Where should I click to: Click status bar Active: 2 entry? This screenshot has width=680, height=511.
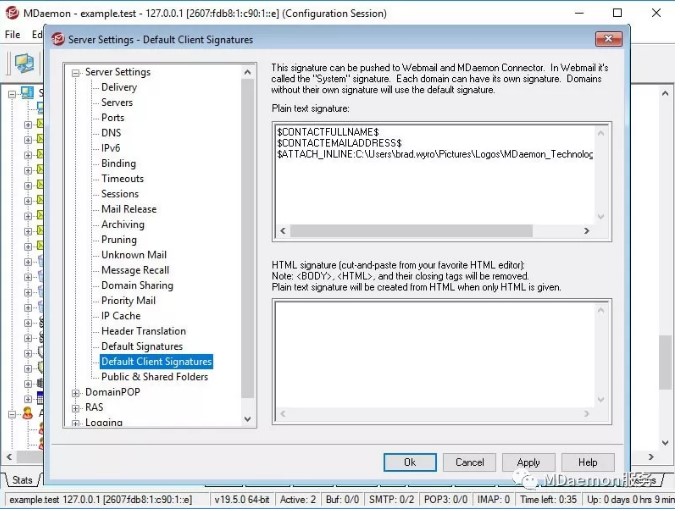click(x=298, y=500)
